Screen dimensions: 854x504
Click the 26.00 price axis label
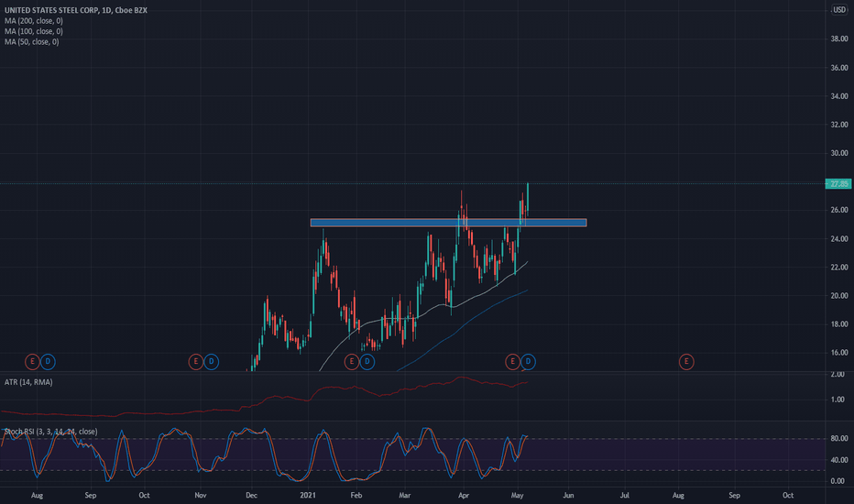[x=839, y=210]
